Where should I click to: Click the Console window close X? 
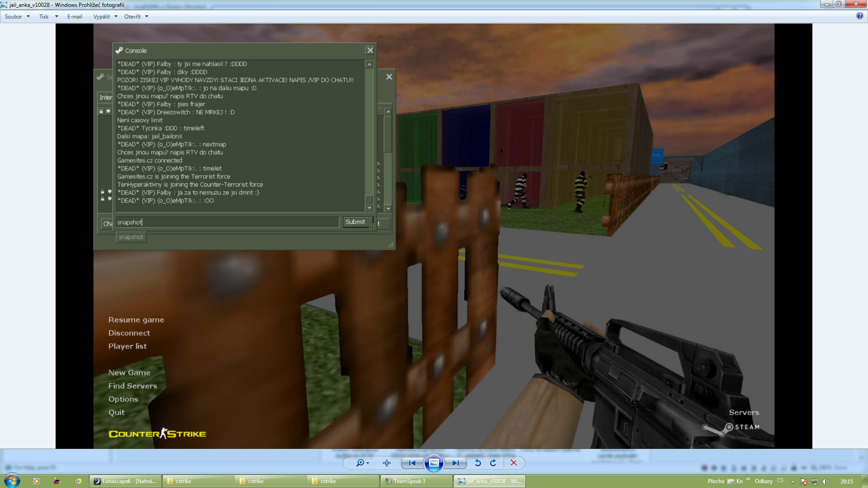point(370,51)
